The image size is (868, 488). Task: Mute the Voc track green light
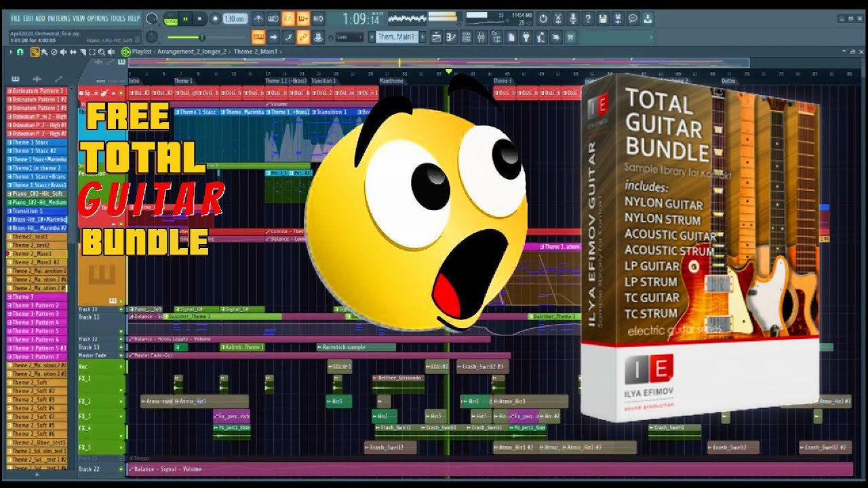click(123, 367)
